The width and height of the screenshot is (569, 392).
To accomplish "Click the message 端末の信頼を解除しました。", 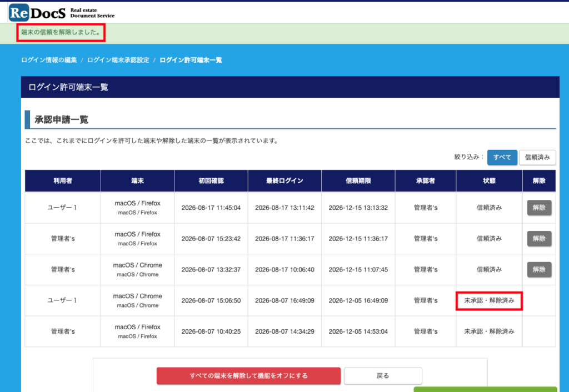I will pyautogui.click(x=61, y=32).
